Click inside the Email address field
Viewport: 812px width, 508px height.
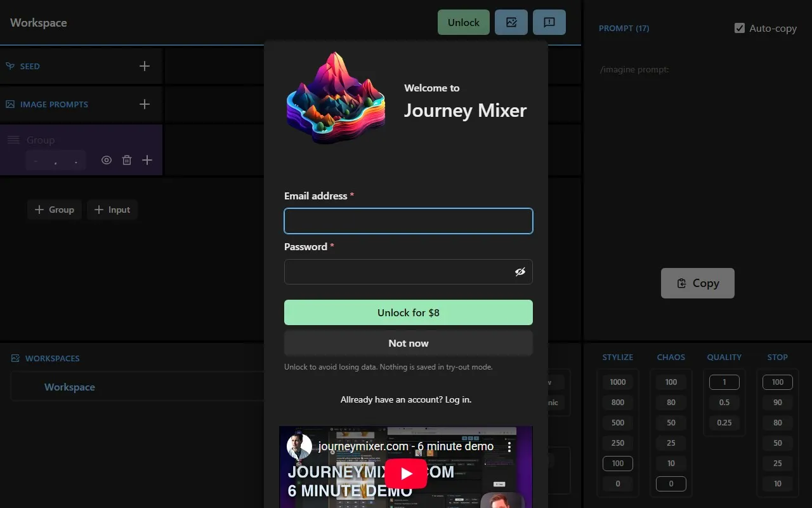[408, 220]
